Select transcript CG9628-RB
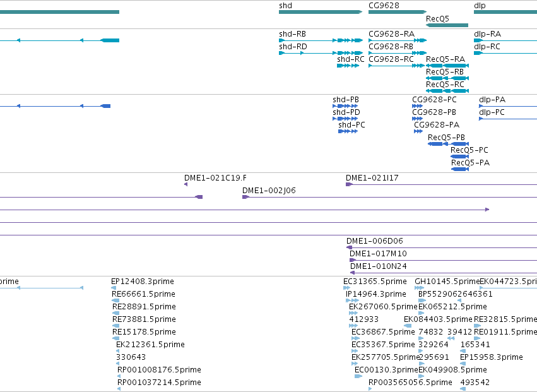 pyautogui.click(x=398, y=53)
